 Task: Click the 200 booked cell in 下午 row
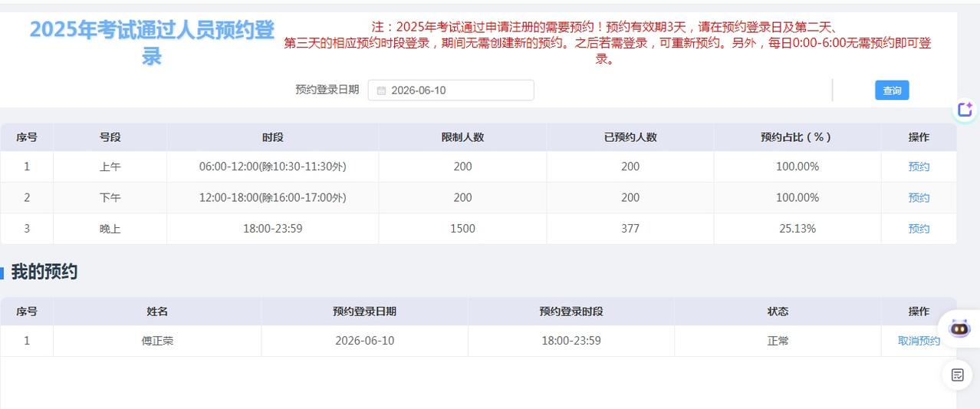click(630, 198)
